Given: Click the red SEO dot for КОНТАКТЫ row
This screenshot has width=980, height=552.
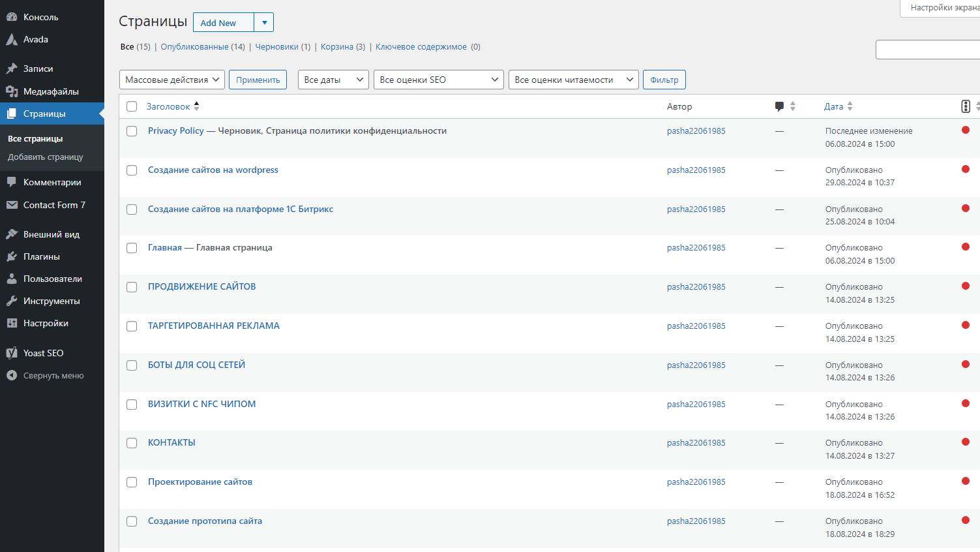Looking at the screenshot, I should (x=966, y=442).
